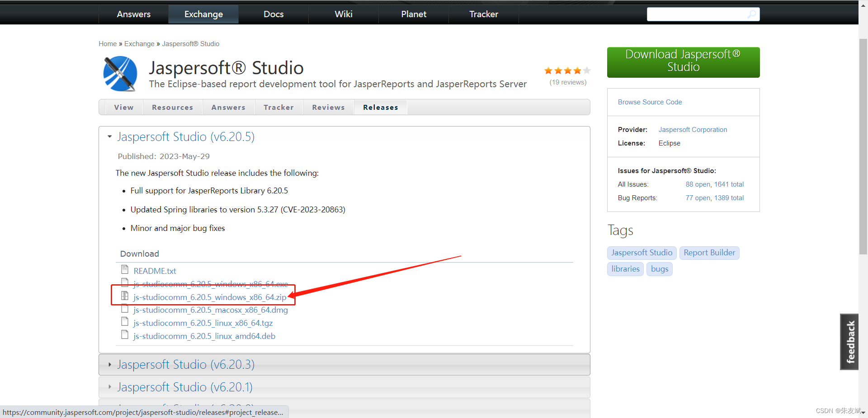Switch to the project Tracker tab
This screenshot has height=418, width=868.
(278, 107)
